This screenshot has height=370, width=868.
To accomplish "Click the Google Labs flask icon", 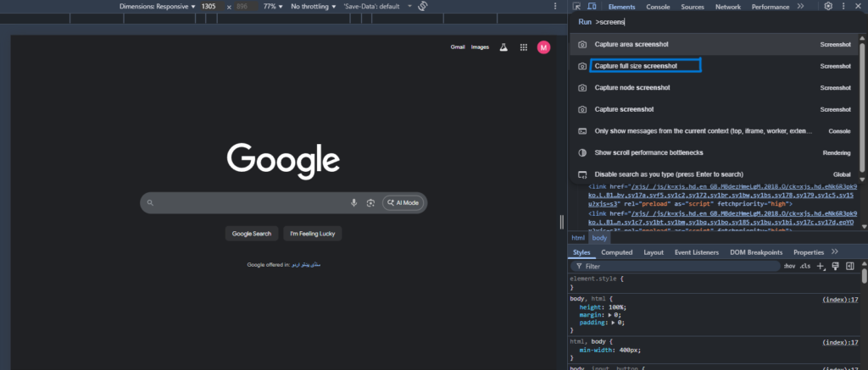I will (x=504, y=47).
